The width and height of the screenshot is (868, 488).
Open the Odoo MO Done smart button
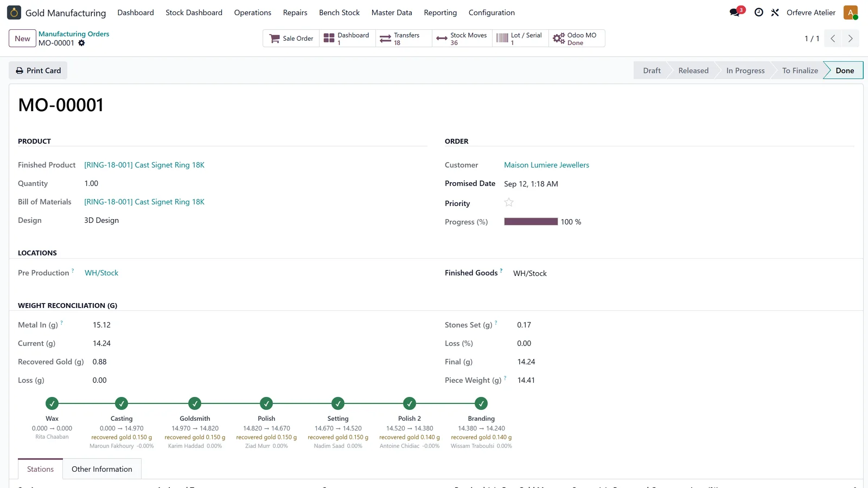(x=577, y=38)
